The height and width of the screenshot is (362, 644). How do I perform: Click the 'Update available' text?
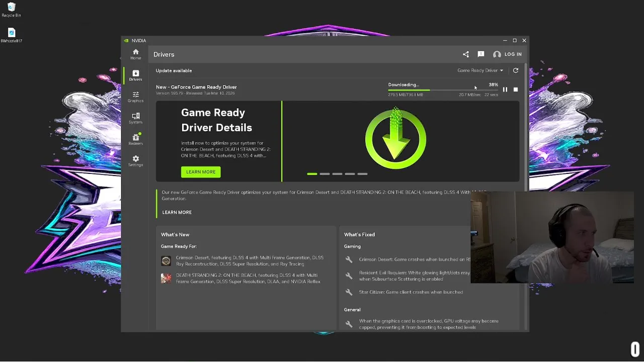[x=174, y=70]
